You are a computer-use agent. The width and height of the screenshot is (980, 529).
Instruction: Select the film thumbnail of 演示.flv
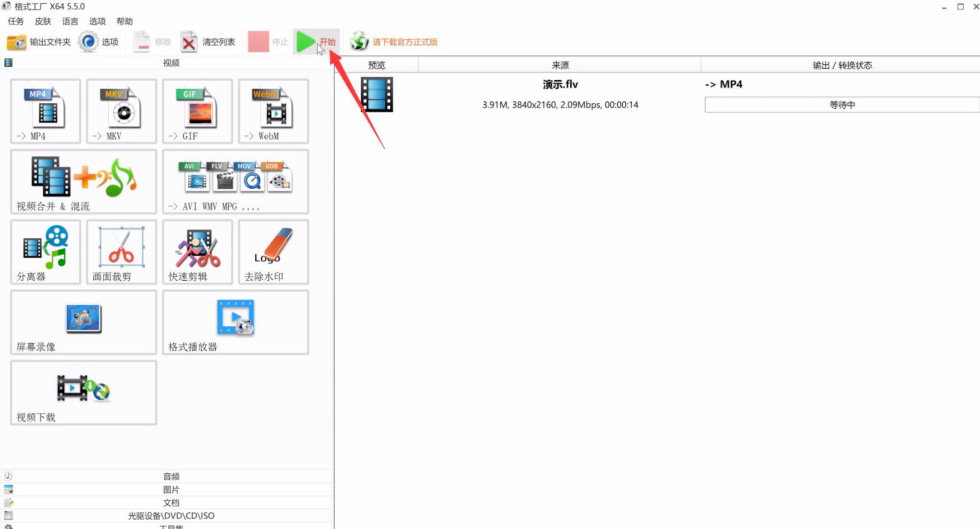tap(377, 94)
